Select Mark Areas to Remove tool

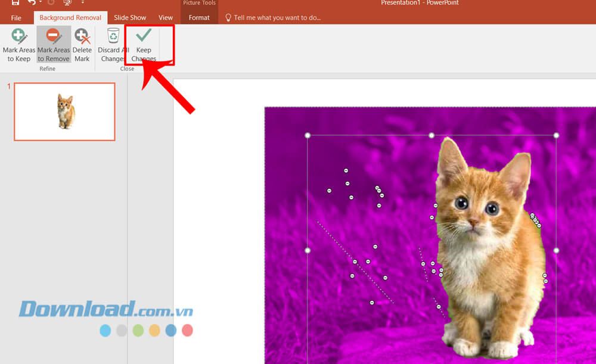pos(54,45)
